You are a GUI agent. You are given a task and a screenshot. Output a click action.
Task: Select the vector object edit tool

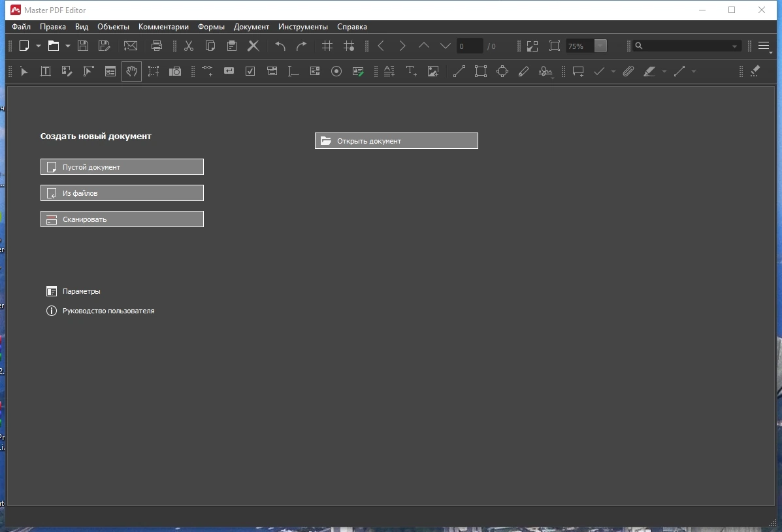coord(88,71)
